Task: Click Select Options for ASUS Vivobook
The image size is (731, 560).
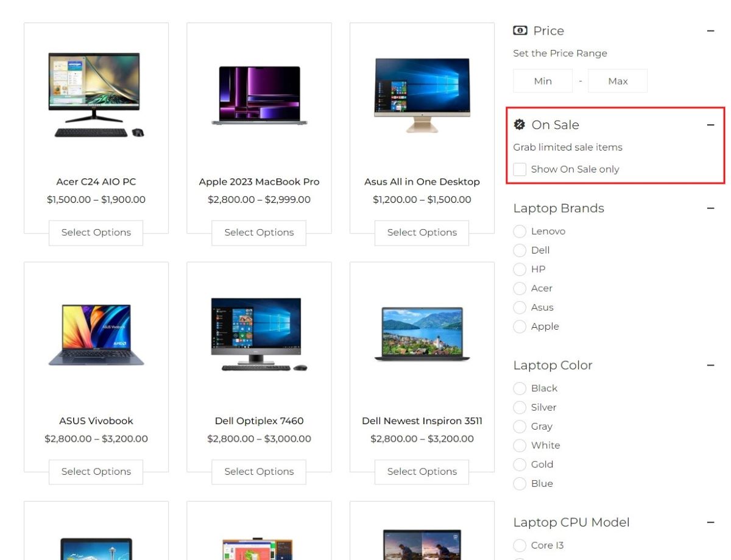Action: tap(96, 472)
